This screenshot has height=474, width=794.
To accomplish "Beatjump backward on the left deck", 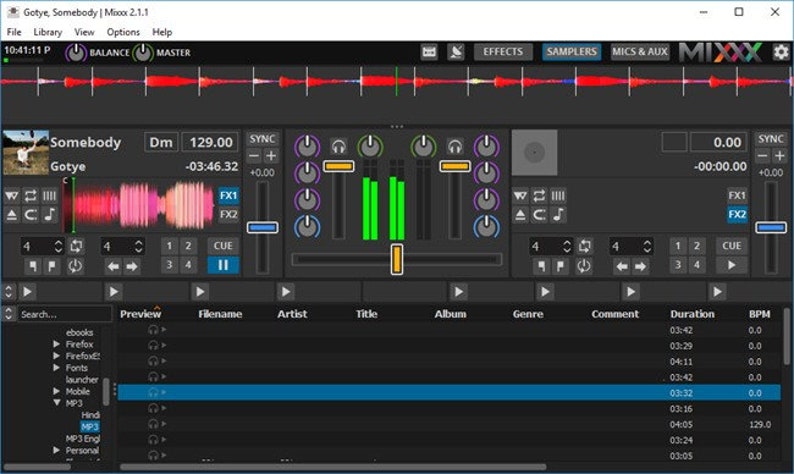I will coord(113,266).
